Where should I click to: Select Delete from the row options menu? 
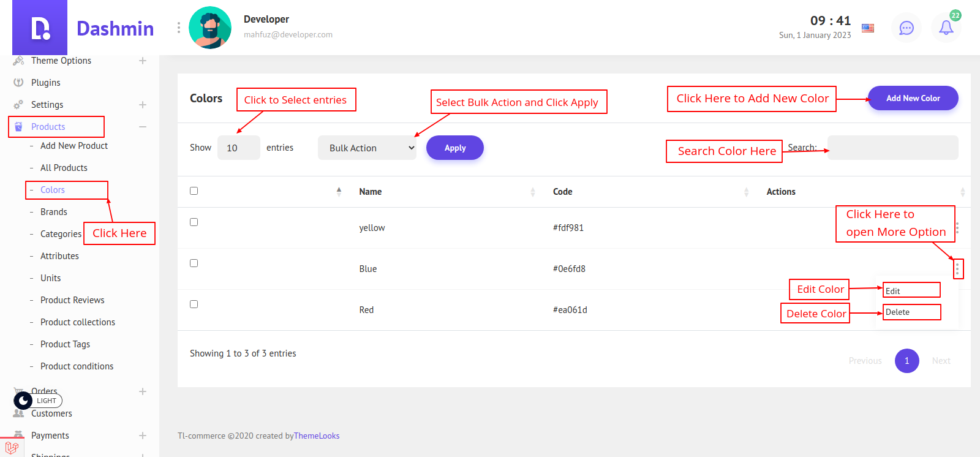[910, 312]
